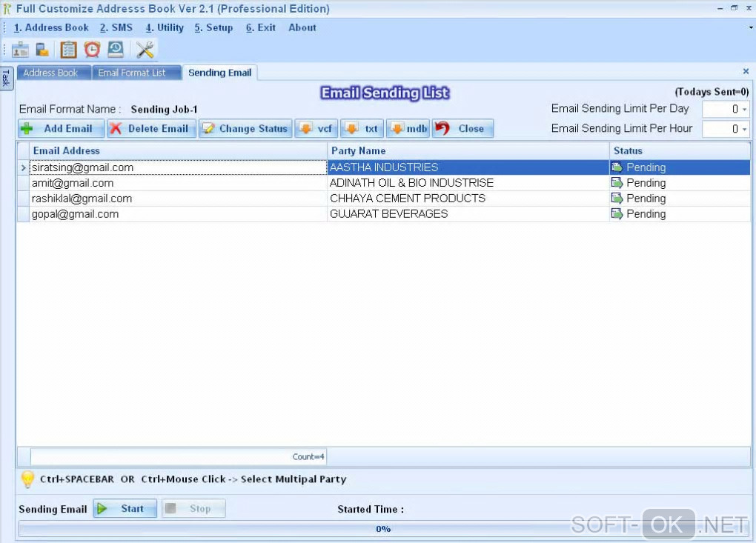Sort by Status column header
This screenshot has height=543, width=756.
click(x=680, y=151)
